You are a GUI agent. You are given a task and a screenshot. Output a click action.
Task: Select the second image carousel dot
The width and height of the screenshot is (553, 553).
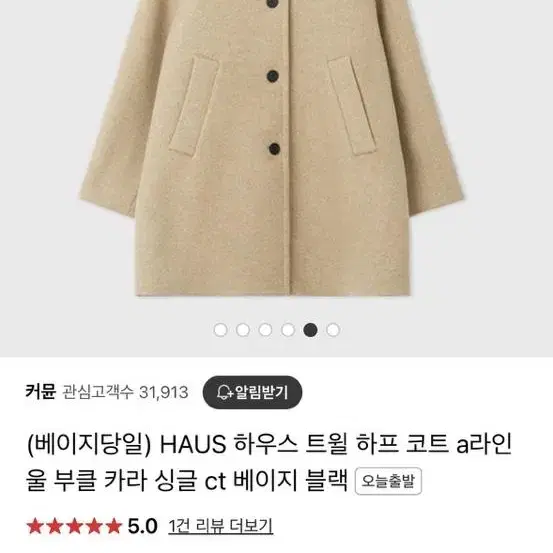click(243, 330)
